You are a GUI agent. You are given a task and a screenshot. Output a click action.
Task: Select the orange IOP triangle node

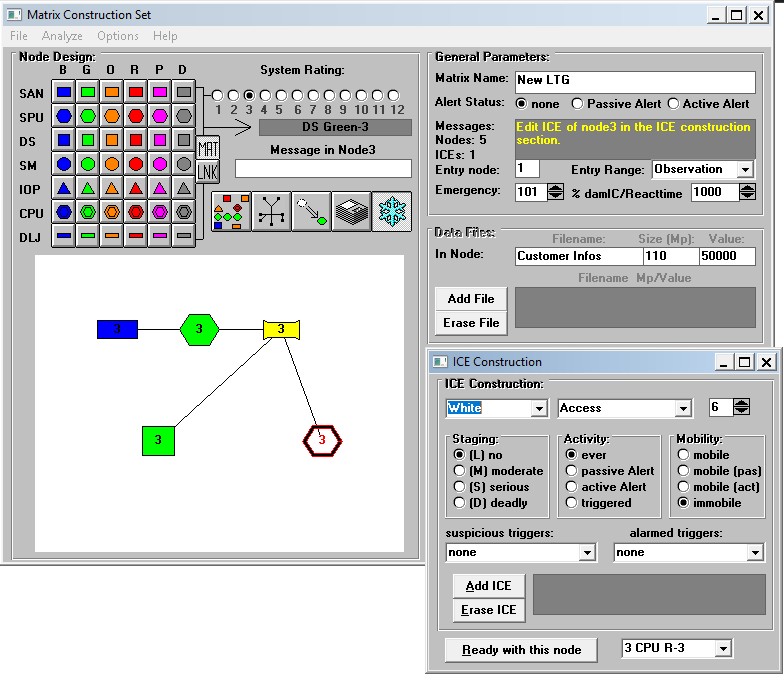tap(112, 188)
